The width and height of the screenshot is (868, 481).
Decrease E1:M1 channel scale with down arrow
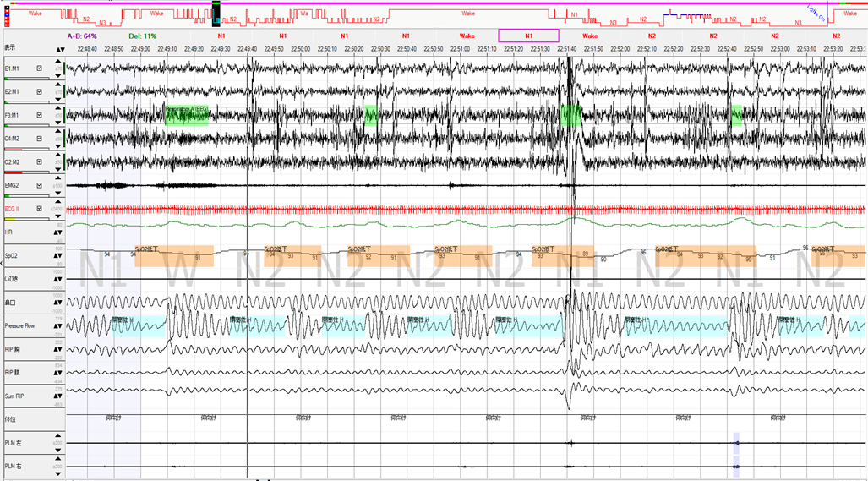click(58, 76)
